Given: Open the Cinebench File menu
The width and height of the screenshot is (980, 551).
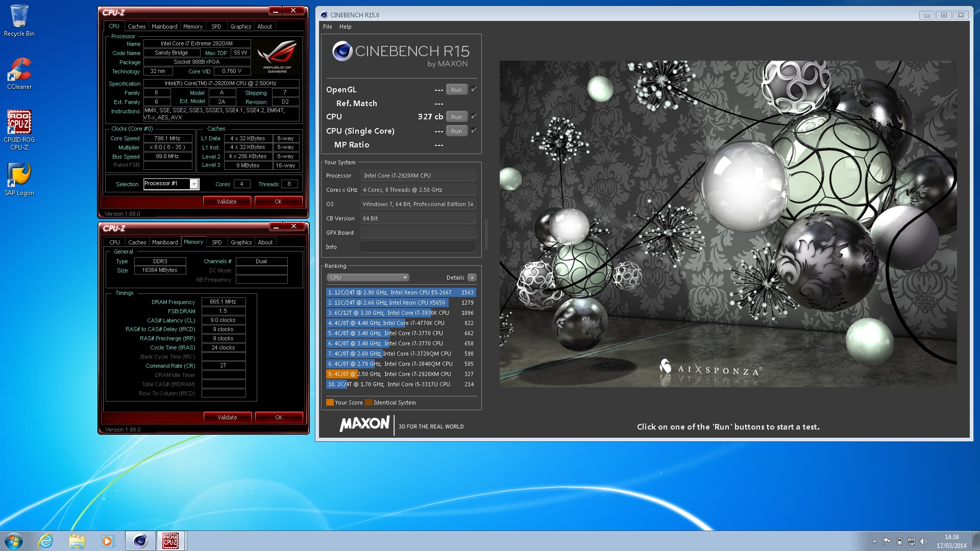Looking at the screenshot, I should [328, 27].
